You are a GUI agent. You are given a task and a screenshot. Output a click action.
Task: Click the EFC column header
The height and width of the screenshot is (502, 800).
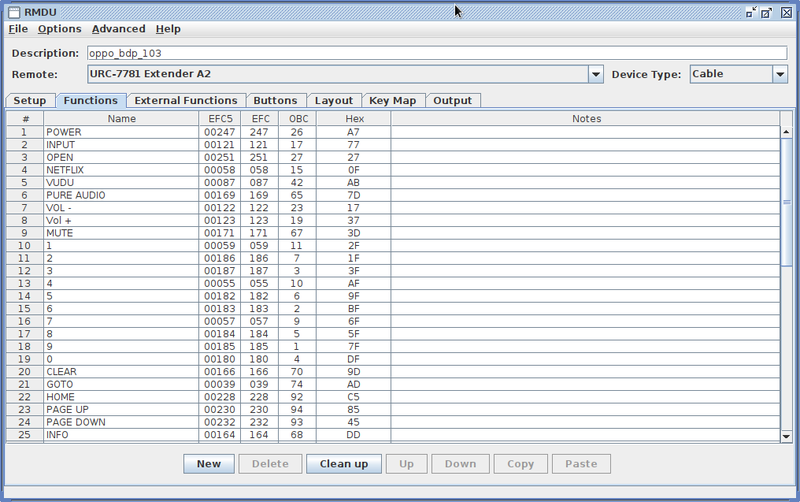[260, 119]
